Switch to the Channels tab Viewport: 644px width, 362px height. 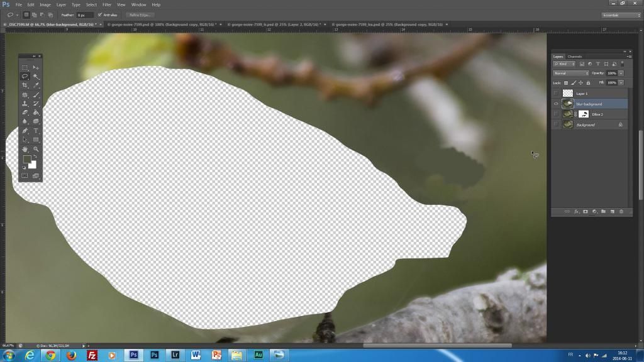tap(574, 56)
